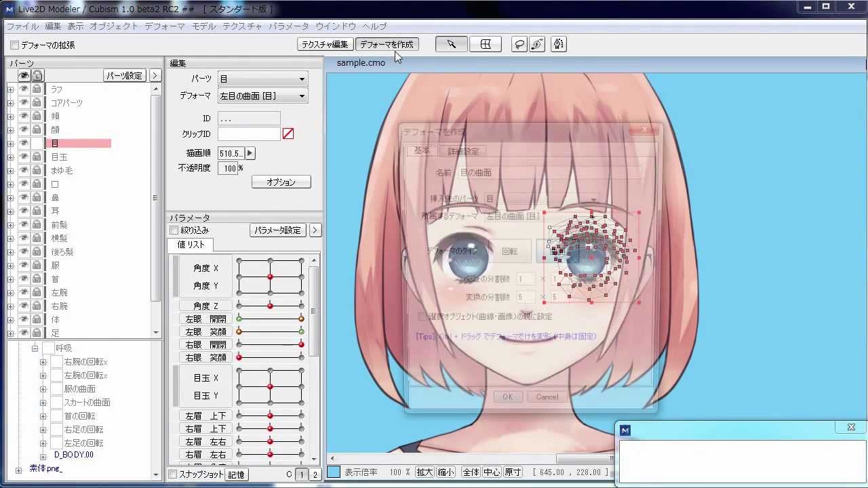Click the 拡大 zoom-in button
The height and width of the screenshot is (488, 868).
click(425, 472)
